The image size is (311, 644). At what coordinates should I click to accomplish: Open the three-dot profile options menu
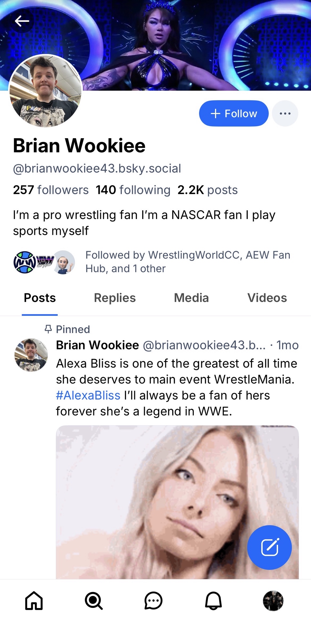click(285, 113)
